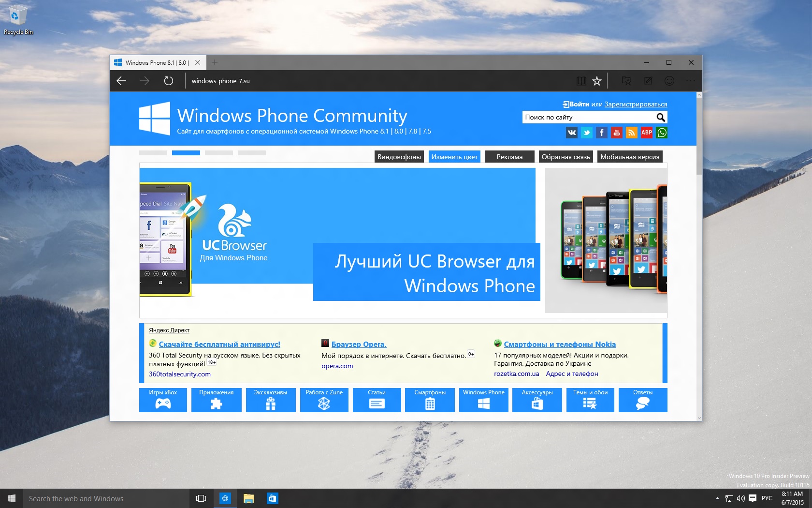Open Обратная связь menu item
Screen dimensions: 812x508
565,157
